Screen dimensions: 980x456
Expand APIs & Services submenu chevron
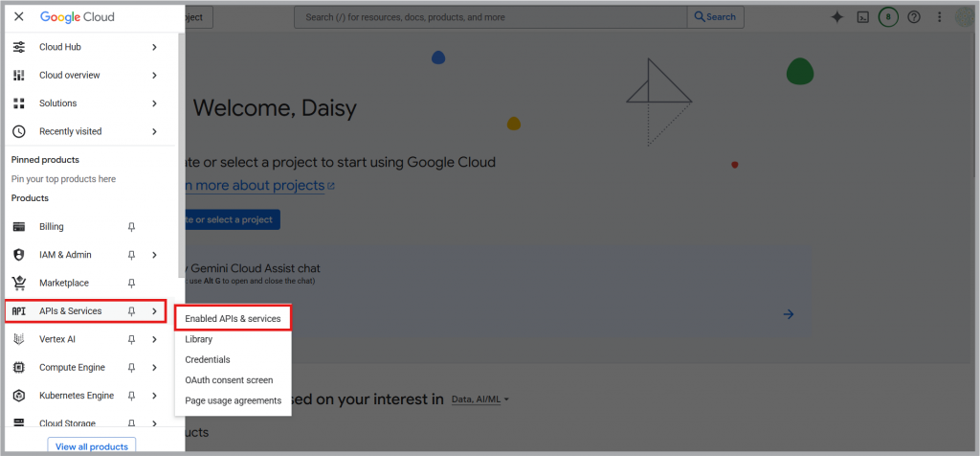(x=154, y=311)
